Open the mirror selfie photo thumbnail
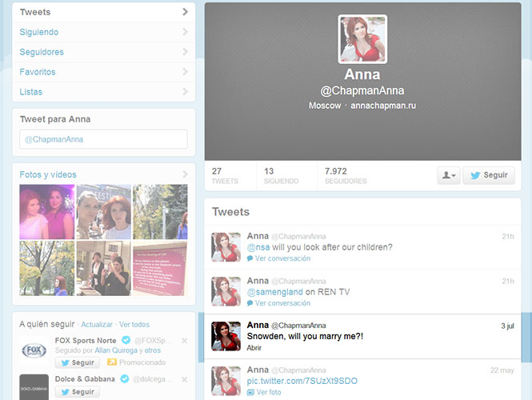The image size is (532, 400). (103, 268)
